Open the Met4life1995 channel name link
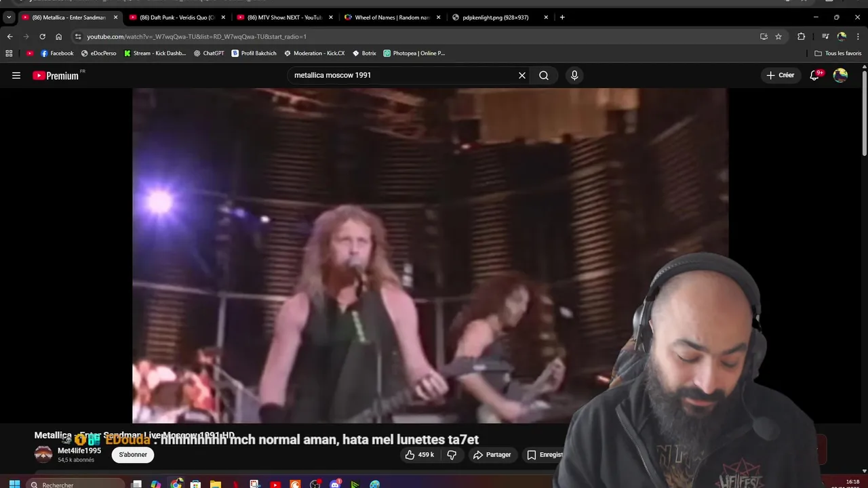 click(79, 451)
